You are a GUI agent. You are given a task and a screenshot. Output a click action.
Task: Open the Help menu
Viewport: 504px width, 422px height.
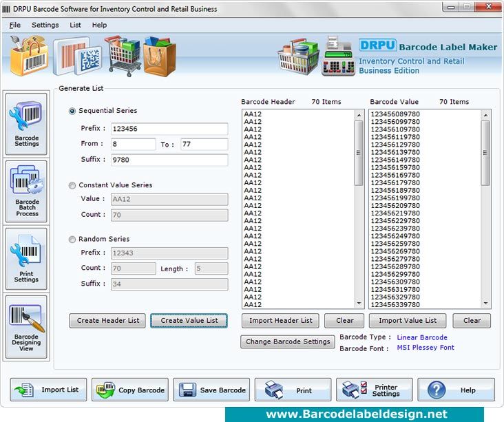click(99, 25)
